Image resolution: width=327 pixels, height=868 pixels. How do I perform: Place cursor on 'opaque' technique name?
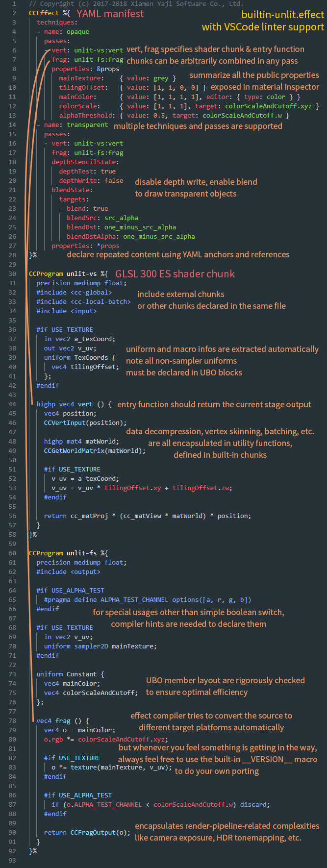tap(78, 32)
